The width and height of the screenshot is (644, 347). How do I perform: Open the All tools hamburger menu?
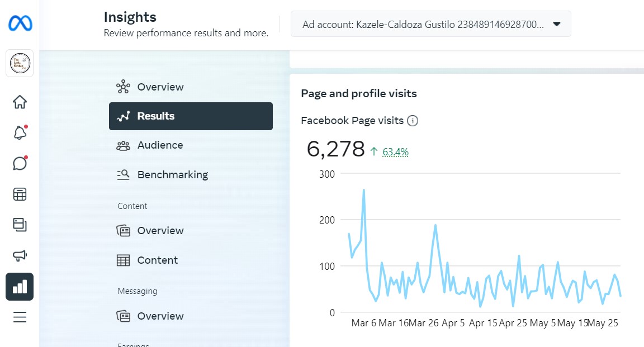pos(20,317)
